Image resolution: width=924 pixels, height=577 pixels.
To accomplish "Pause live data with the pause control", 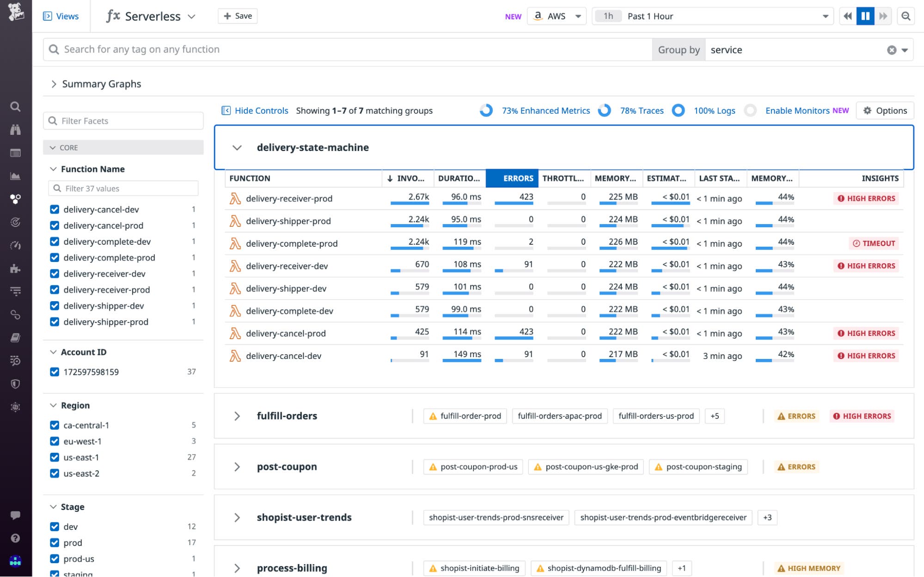I will 865,16.
